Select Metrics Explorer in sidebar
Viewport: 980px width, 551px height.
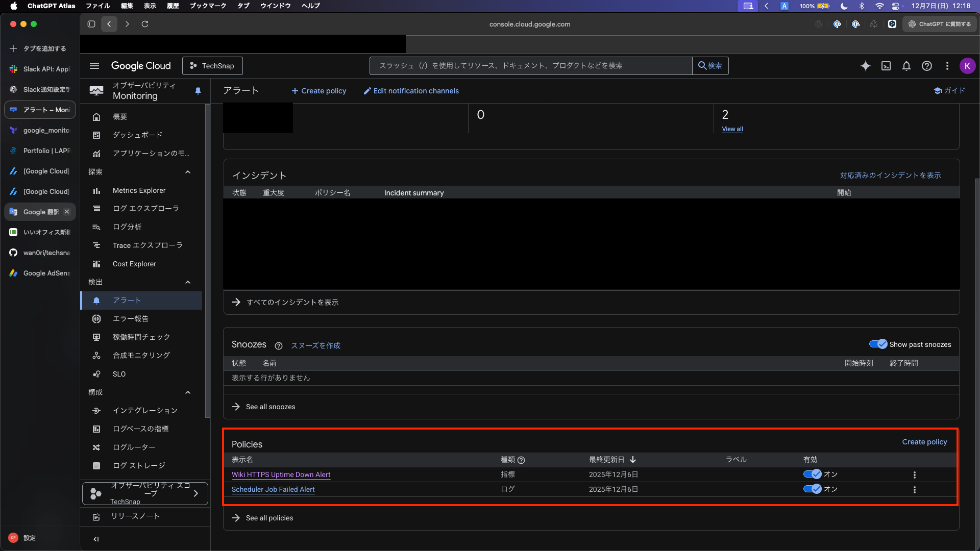coord(139,190)
